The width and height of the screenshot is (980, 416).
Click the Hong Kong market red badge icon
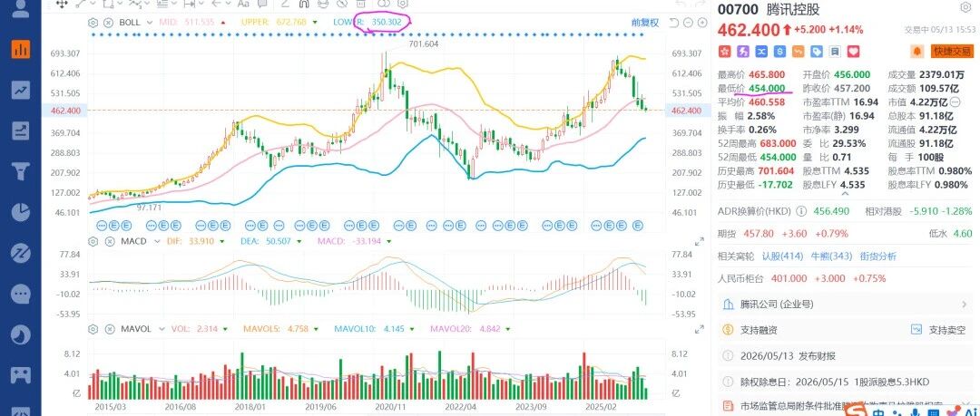tap(724, 52)
